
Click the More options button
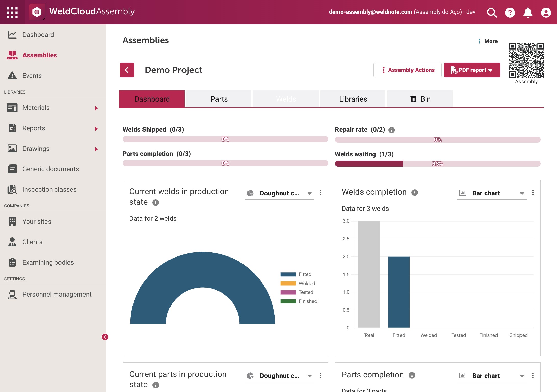click(x=488, y=41)
